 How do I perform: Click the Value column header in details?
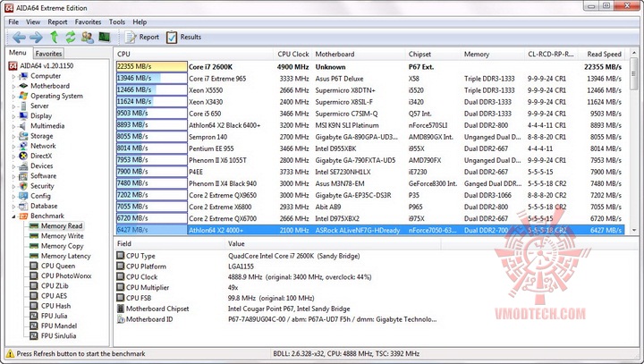point(333,244)
